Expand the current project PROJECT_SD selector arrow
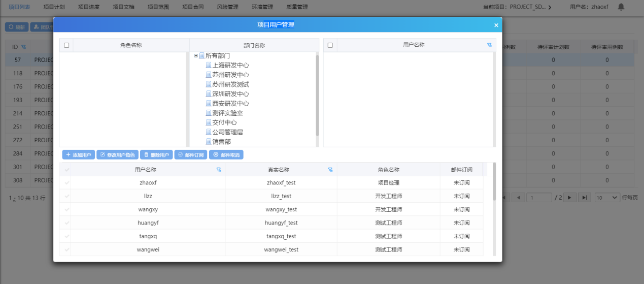 550,7
